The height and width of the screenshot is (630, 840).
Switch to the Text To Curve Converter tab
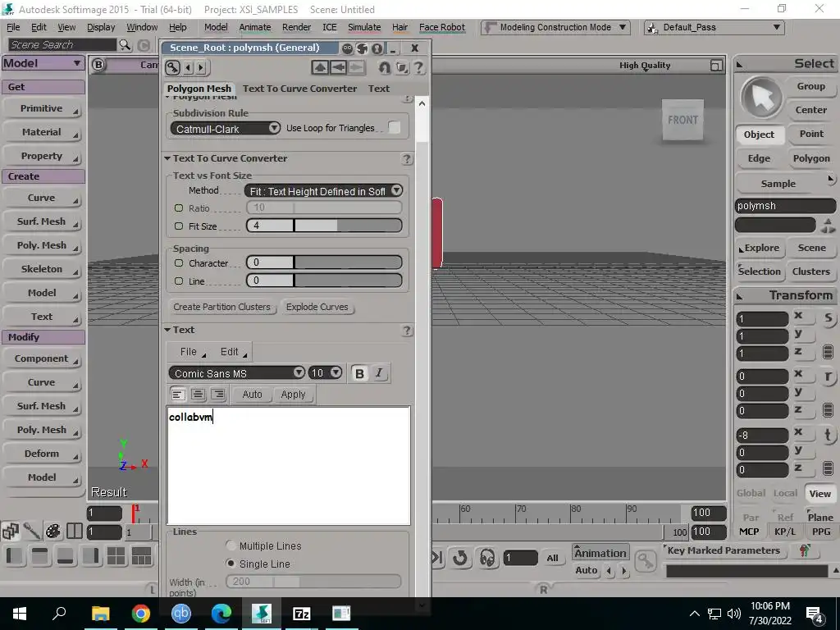[x=299, y=89]
